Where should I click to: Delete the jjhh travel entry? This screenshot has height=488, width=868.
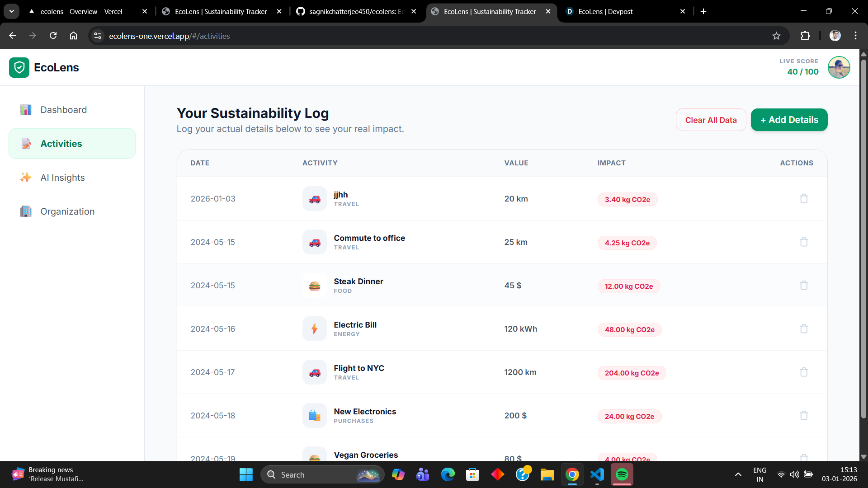click(x=803, y=199)
